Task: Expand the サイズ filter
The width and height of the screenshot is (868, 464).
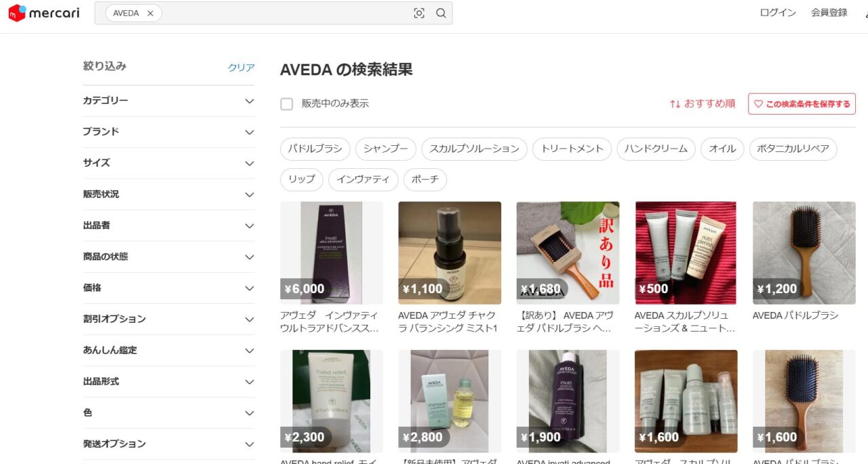Action: point(169,163)
